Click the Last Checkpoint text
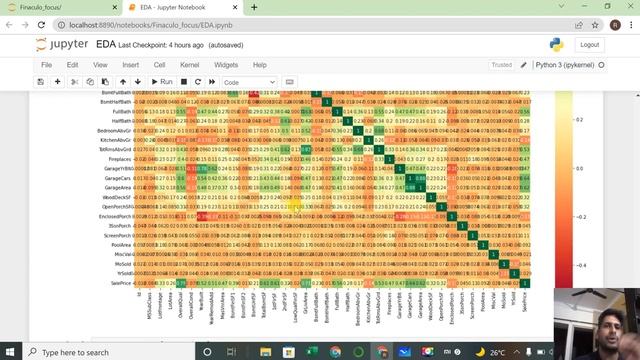Viewport: 640px width, 360px height. (161, 45)
